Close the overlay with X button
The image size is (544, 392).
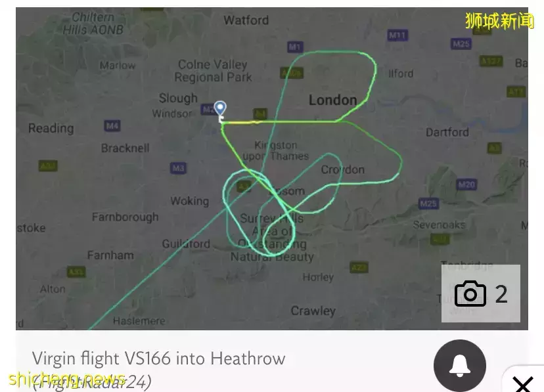coord(523,383)
